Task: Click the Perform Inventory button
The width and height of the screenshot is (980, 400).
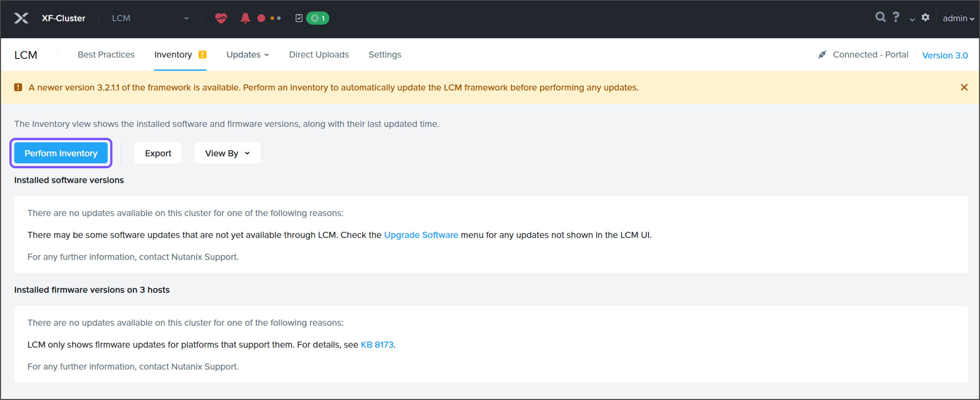Action: pos(61,153)
